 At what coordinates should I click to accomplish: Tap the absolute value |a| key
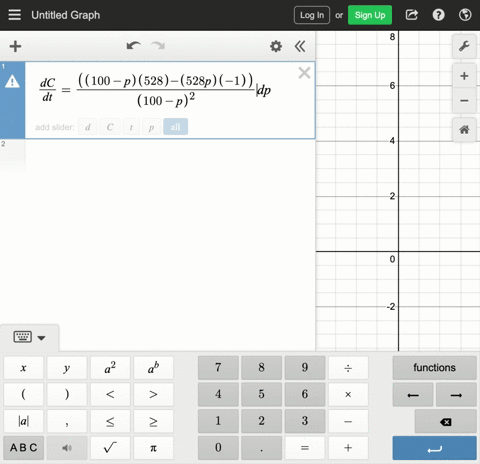23,421
